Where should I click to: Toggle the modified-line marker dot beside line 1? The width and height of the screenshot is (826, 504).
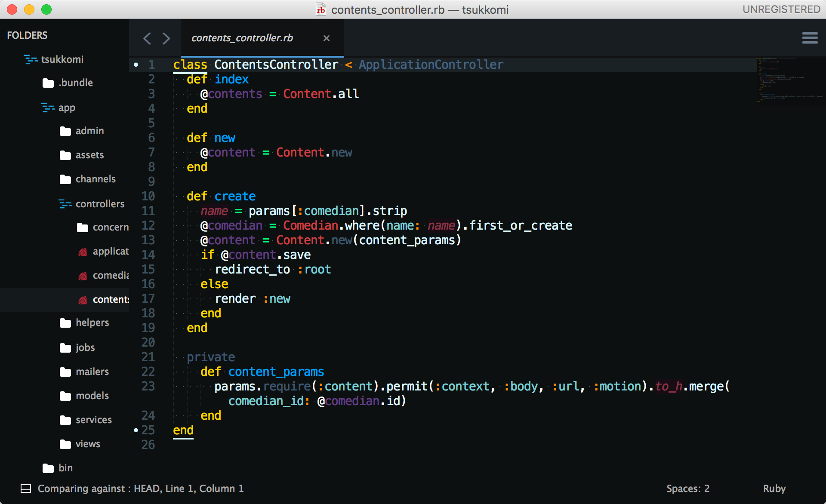[136, 64]
